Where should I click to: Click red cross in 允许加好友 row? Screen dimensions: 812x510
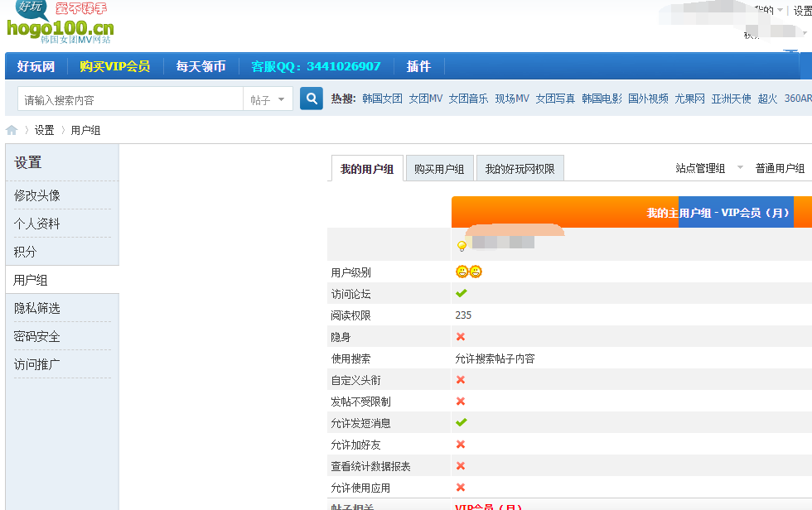[x=461, y=445]
